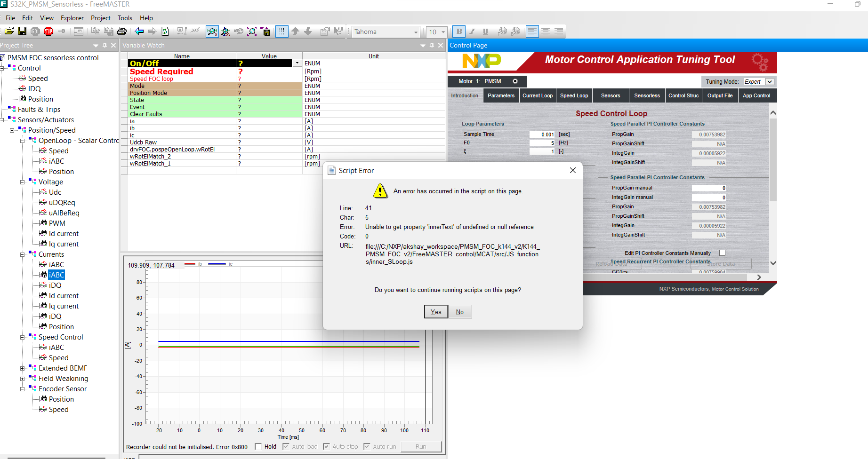Open the Explorer menu
The height and width of the screenshot is (459, 868).
click(x=72, y=18)
